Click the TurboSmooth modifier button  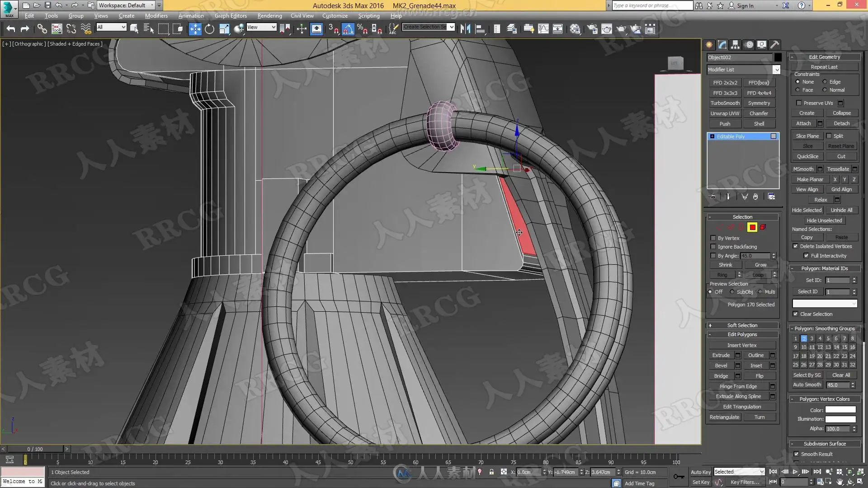coord(725,103)
